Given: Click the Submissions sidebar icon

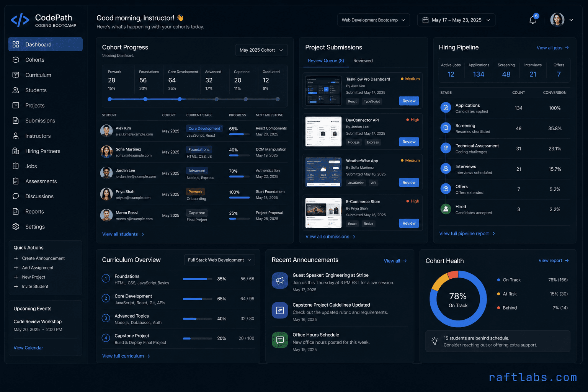Looking at the screenshot, I should [x=16, y=121].
